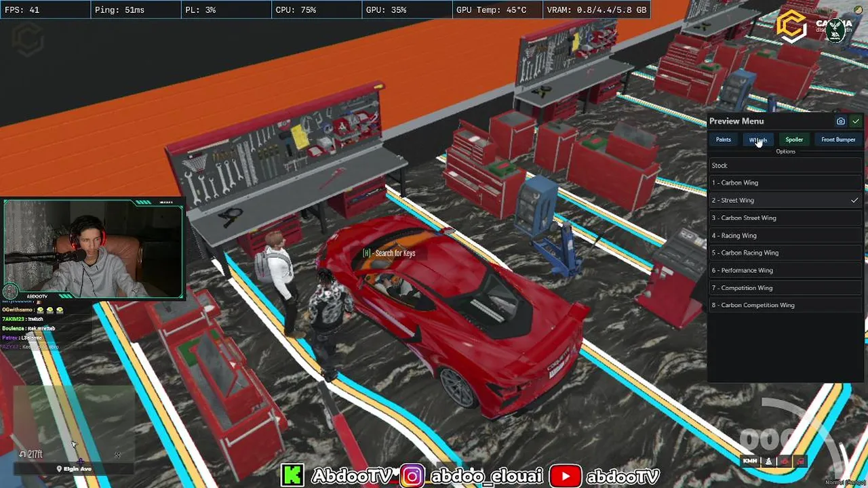Pick 3 - Carbon Street Wing
This screenshot has height=488, width=868.
click(786, 218)
